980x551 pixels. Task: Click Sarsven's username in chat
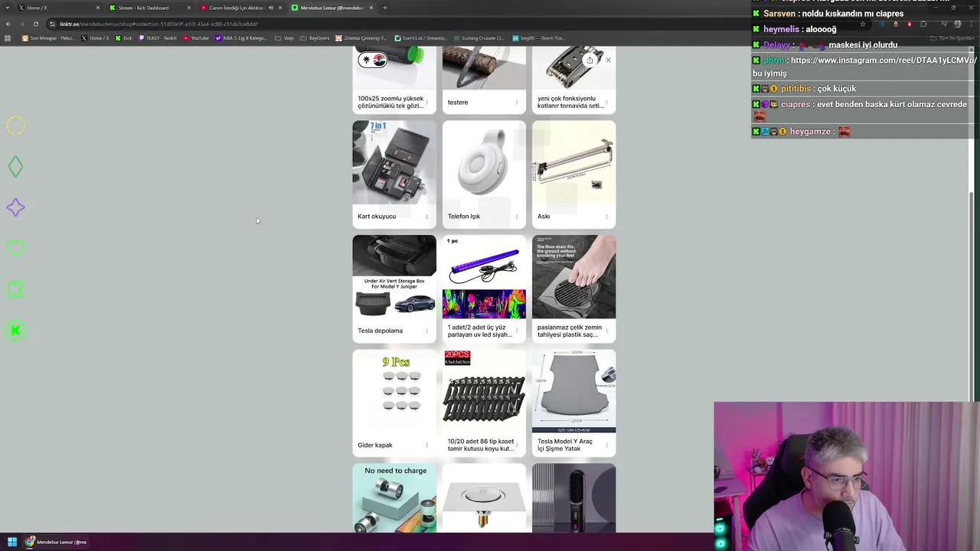pyautogui.click(x=779, y=14)
